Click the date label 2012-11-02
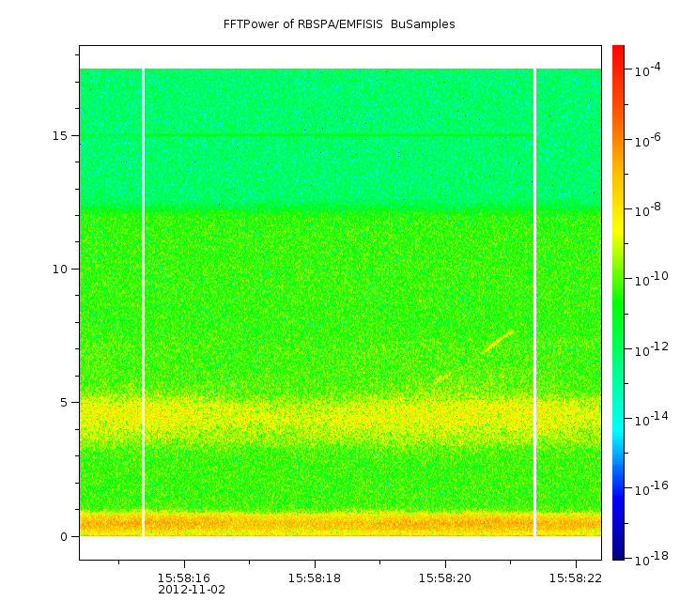The height and width of the screenshot is (616, 680). pyautogui.click(x=192, y=590)
